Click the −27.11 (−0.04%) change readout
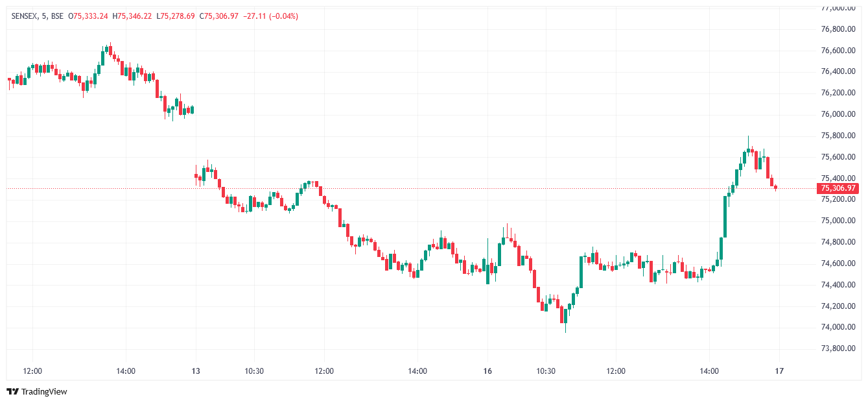Screen dimensions: 868x403 coord(272,16)
